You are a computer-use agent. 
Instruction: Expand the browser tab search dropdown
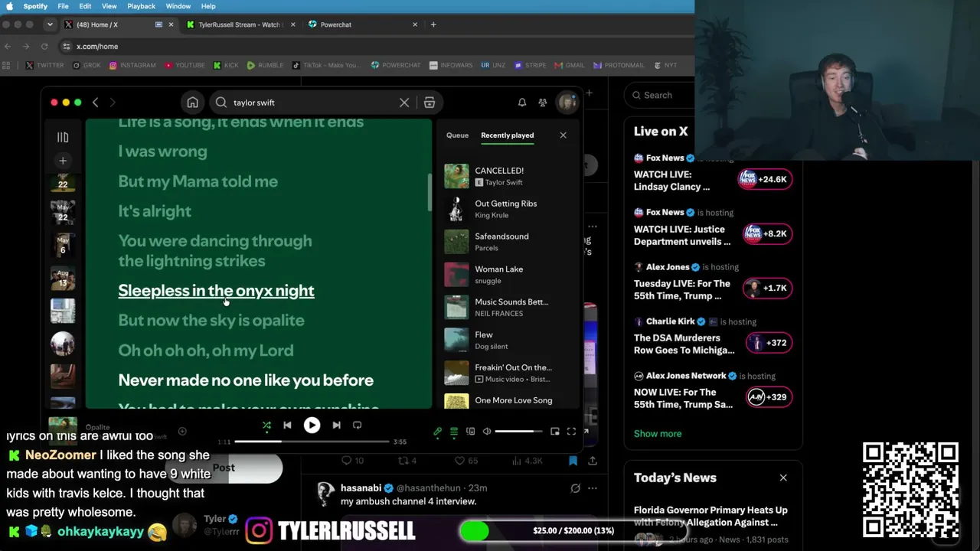(x=50, y=24)
